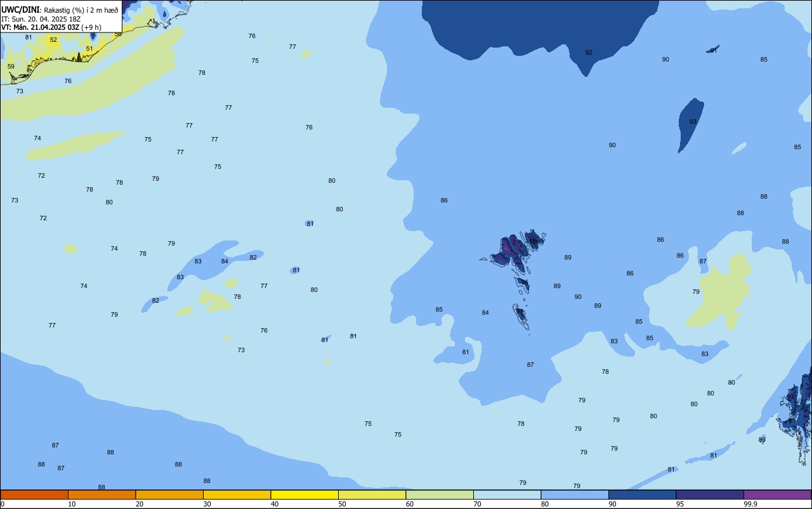The height and width of the screenshot is (509, 812).
Task: Click the 80–90 medium blue legend swatch
Action: (575, 494)
